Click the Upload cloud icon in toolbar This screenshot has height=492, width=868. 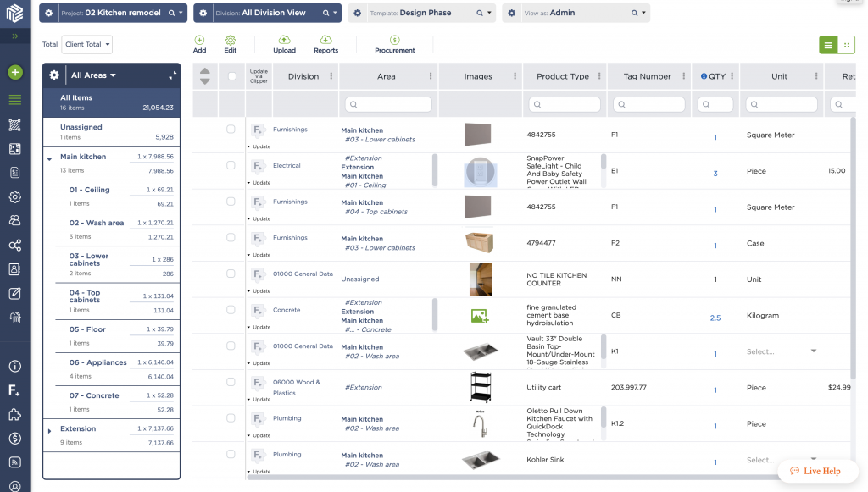point(284,38)
